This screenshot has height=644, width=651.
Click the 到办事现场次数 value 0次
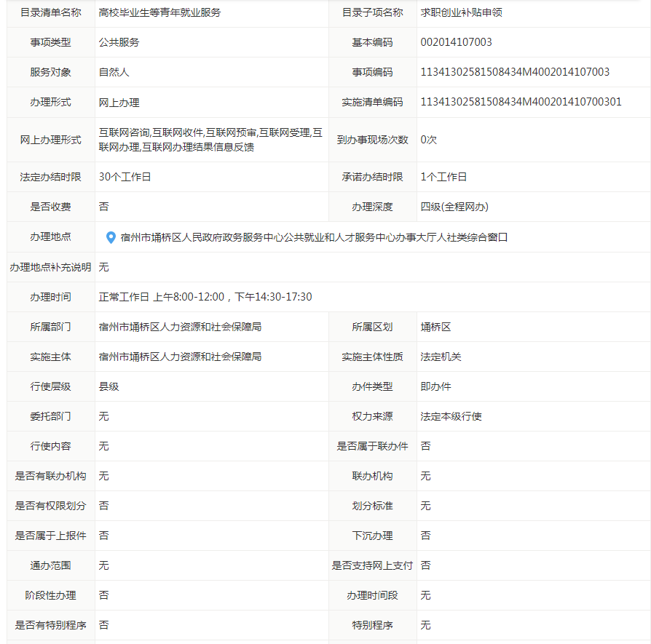428,140
